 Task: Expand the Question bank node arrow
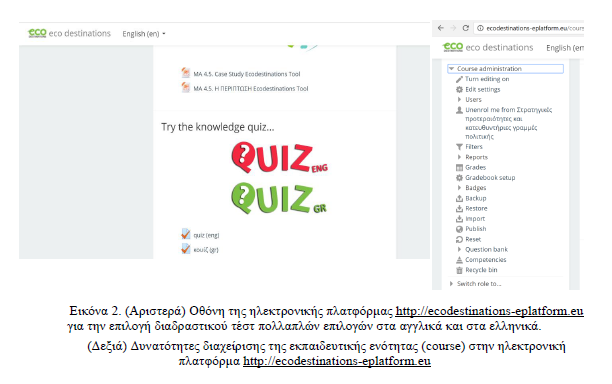459,249
